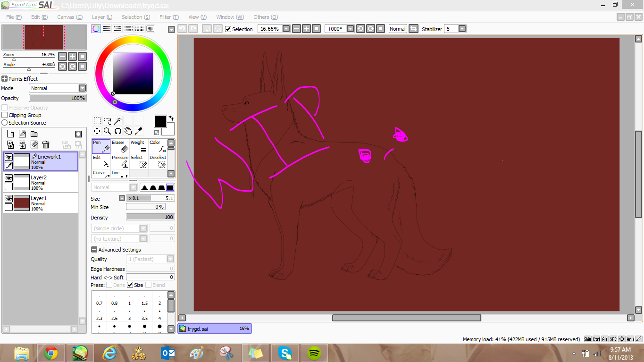Viewport: 644px width, 362px height.
Task: Click zoom in plus button in navigator
Action: (x=72, y=56)
